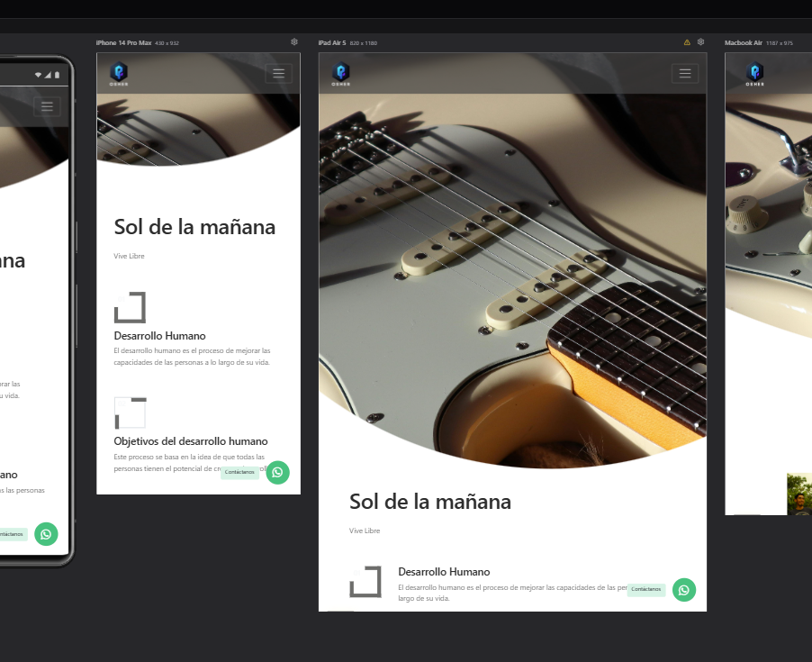Click settings gear for iPad Air 5
This screenshot has width=812, height=662.
point(700,42)
